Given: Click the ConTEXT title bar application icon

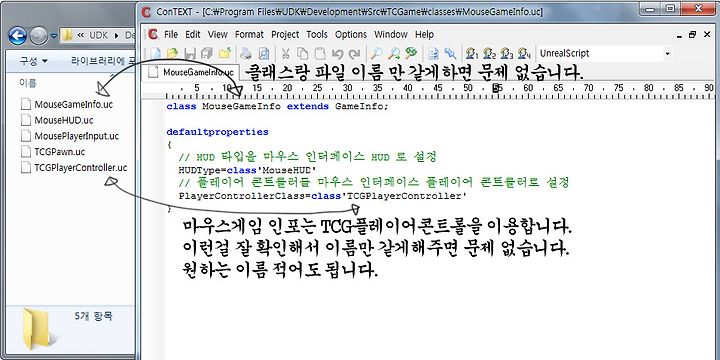Looking at the screenshot, I should click(146, 12).
